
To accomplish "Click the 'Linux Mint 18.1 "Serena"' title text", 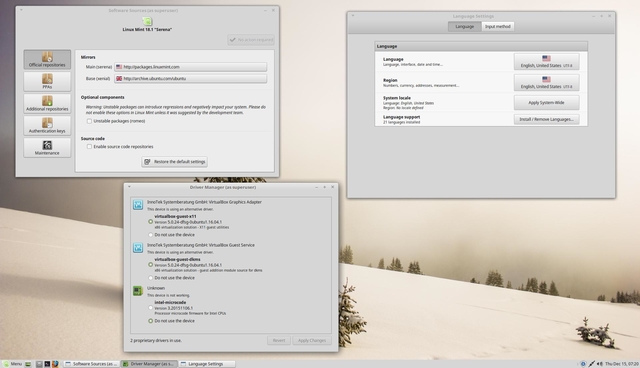I will pyautogui.click(x=147, y=29).
